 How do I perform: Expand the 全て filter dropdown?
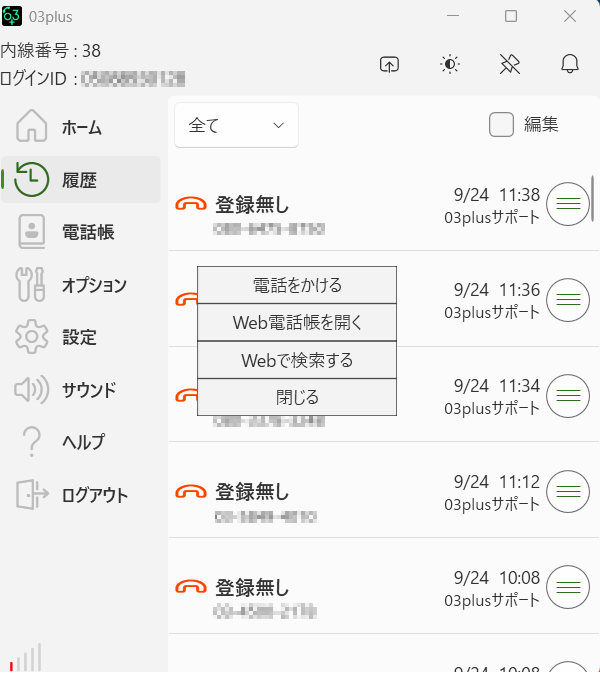pos(236,125)
